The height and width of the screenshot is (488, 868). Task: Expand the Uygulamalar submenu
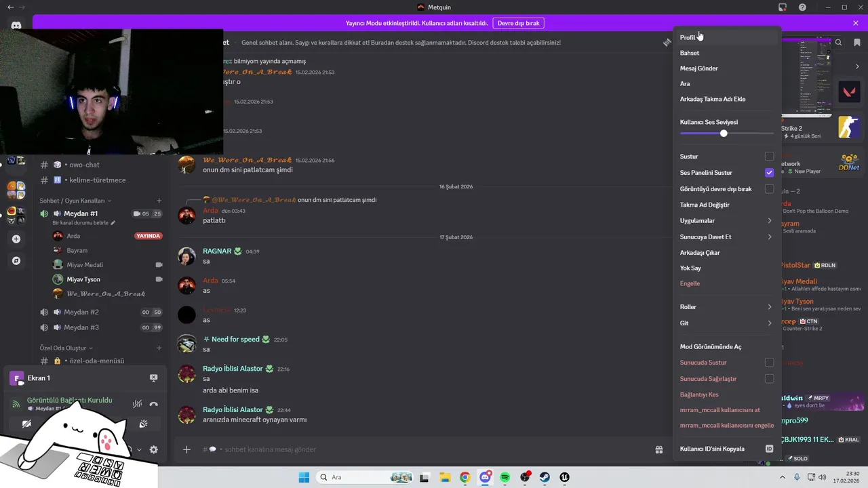pyautogui.click(x=727, y=221)
